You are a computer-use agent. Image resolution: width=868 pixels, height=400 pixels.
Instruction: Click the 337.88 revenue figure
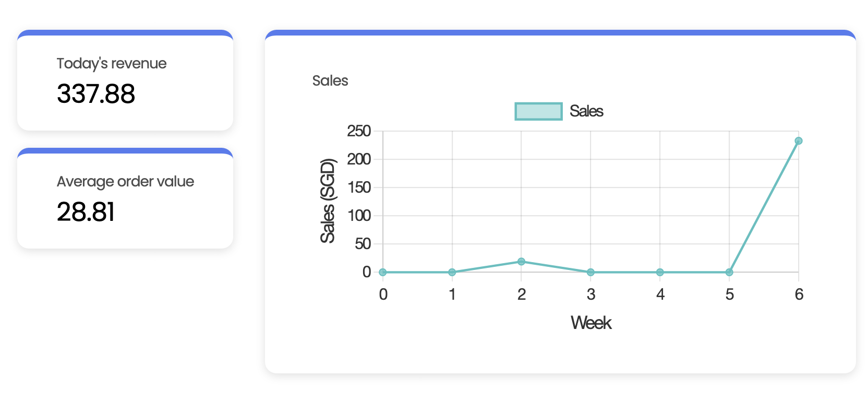click(96, 94)
